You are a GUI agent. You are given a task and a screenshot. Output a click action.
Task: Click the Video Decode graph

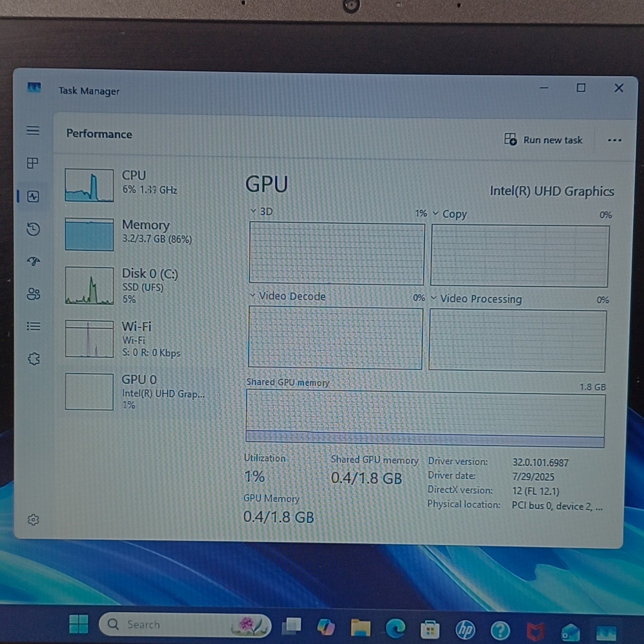[335, 338]
